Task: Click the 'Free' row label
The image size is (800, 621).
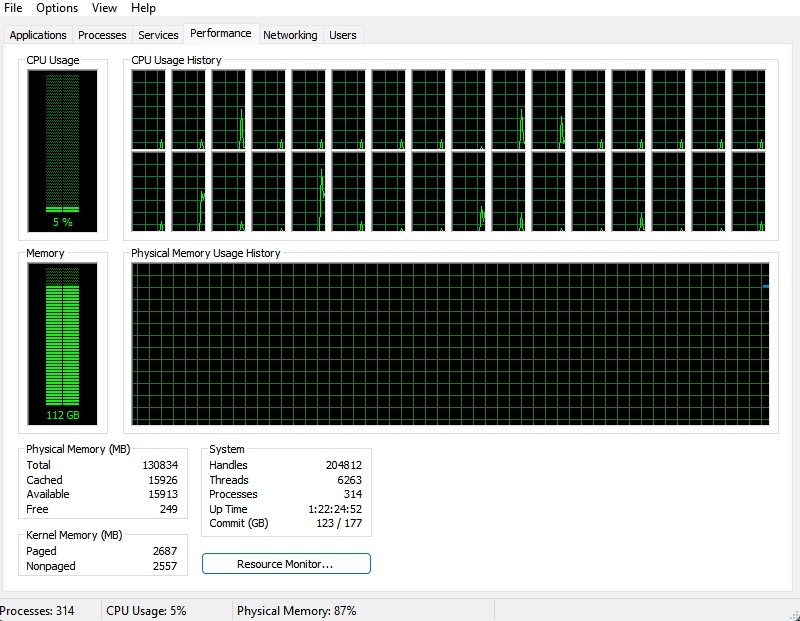Action: tap(37, 509)
